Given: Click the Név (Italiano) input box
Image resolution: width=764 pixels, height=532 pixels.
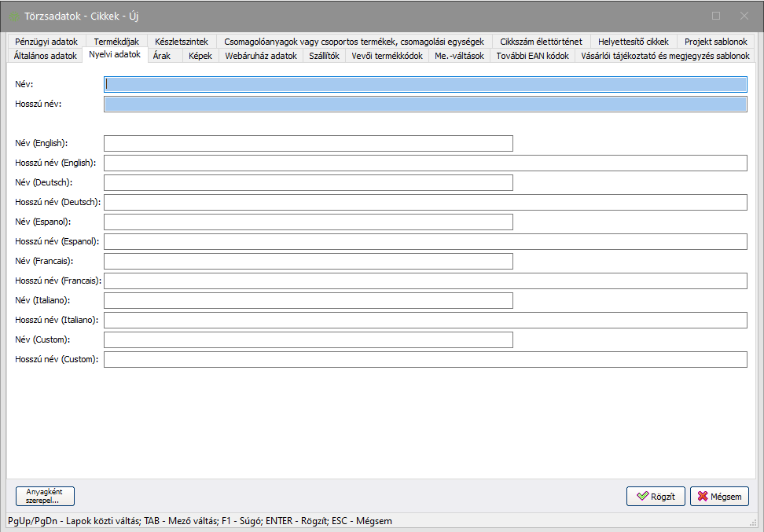Looking at the screenshot, I should 308,301.
